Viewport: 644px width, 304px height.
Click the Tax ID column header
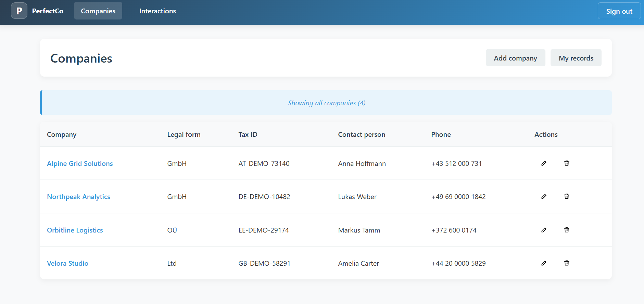click(248, 134)
